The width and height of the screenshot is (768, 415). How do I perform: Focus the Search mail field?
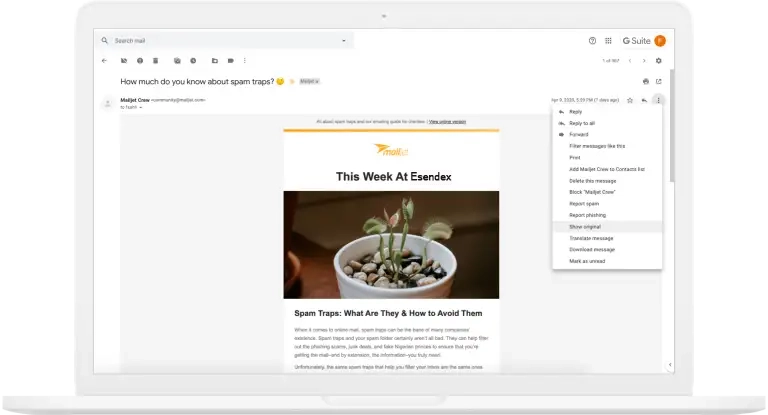225,41
